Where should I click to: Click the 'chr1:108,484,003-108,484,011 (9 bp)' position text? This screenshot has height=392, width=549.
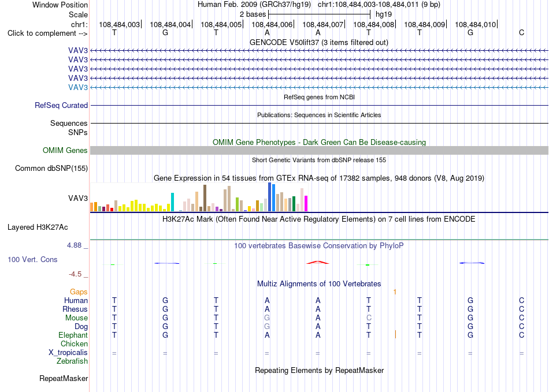379,5
